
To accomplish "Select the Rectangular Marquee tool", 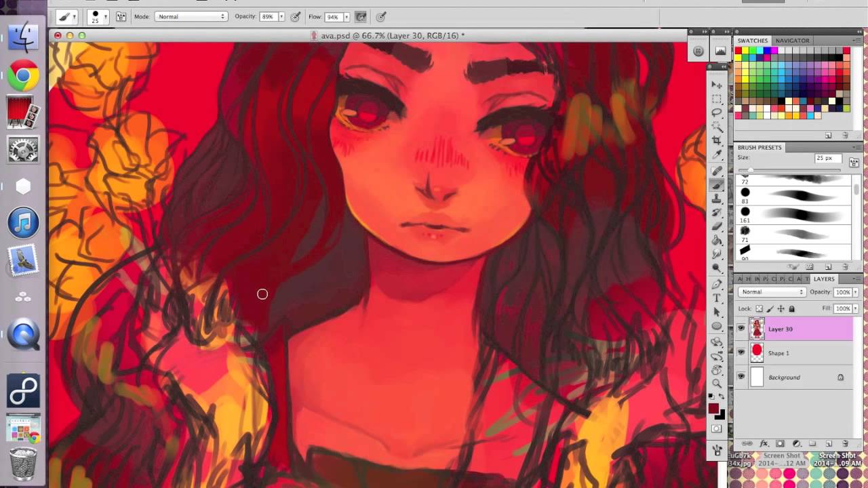I will 717,98.
